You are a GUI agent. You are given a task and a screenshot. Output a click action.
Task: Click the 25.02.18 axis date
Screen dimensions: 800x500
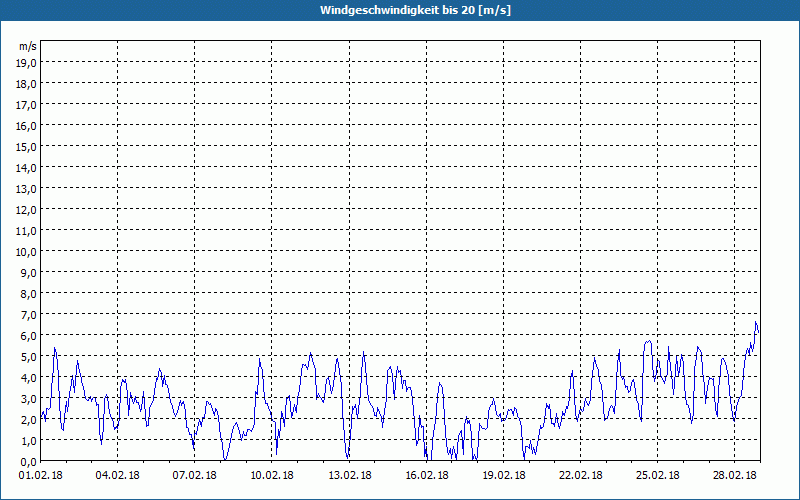point(658,475)
